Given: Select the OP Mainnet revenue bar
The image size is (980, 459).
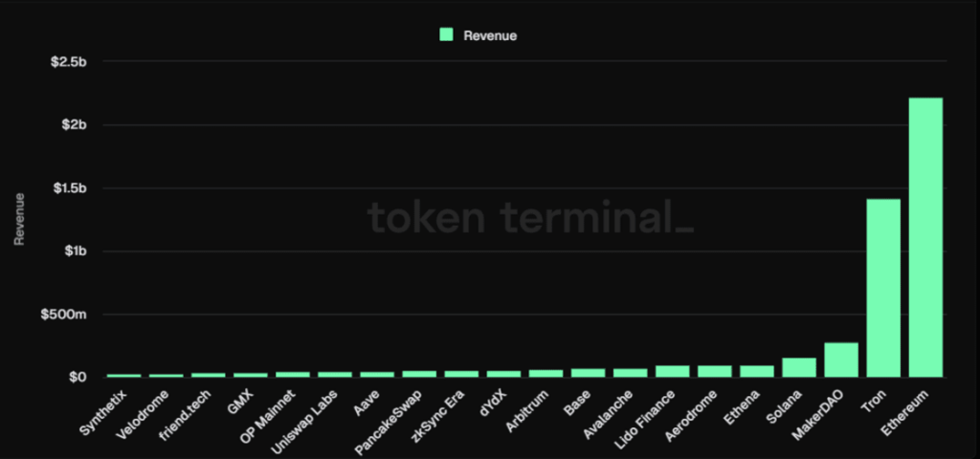Looking at the screenshot, I should click(x=293, y=375).
